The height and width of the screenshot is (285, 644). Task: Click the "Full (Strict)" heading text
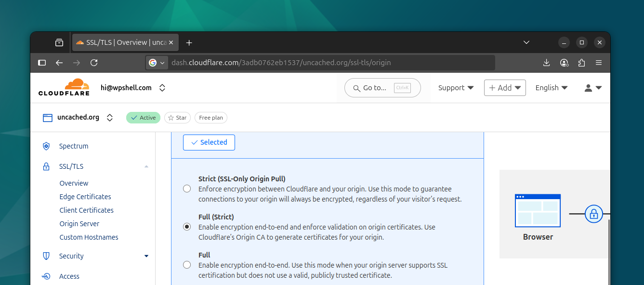[x=216, y=217]
